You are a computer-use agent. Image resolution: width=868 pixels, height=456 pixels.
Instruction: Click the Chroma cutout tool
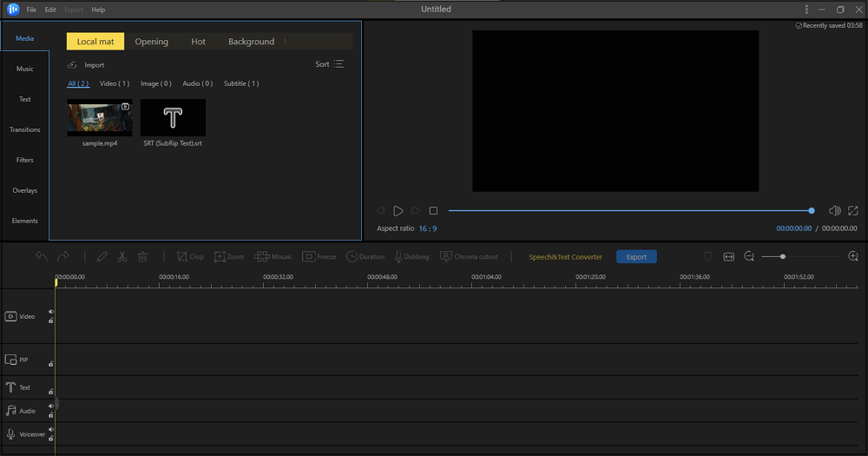click(x=469, y=257)
